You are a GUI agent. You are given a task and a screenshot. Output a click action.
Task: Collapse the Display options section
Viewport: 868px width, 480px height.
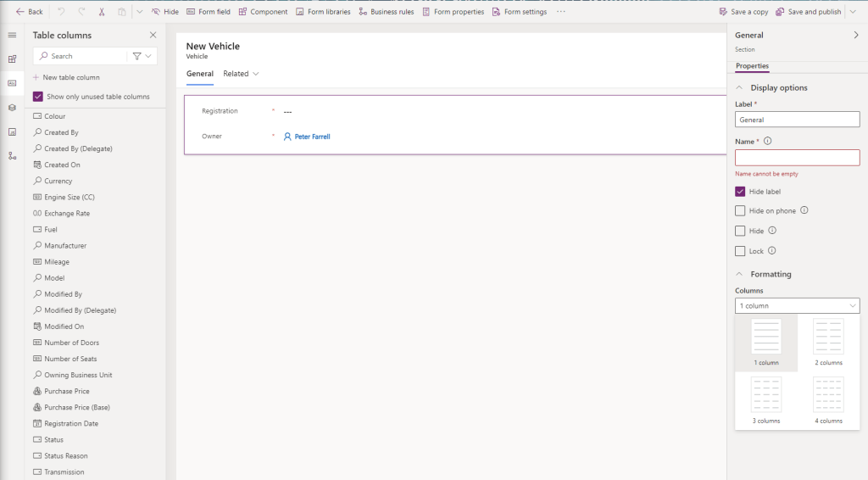(739, 87)
